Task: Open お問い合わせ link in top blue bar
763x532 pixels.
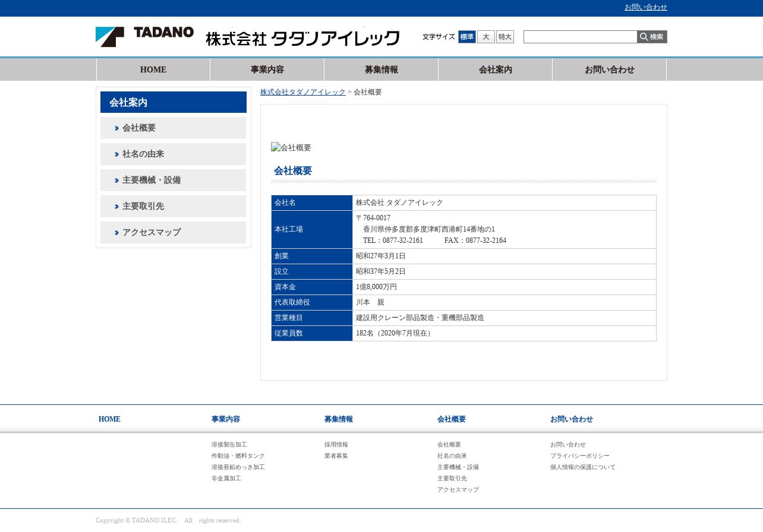Action: [x=646, y=7]
